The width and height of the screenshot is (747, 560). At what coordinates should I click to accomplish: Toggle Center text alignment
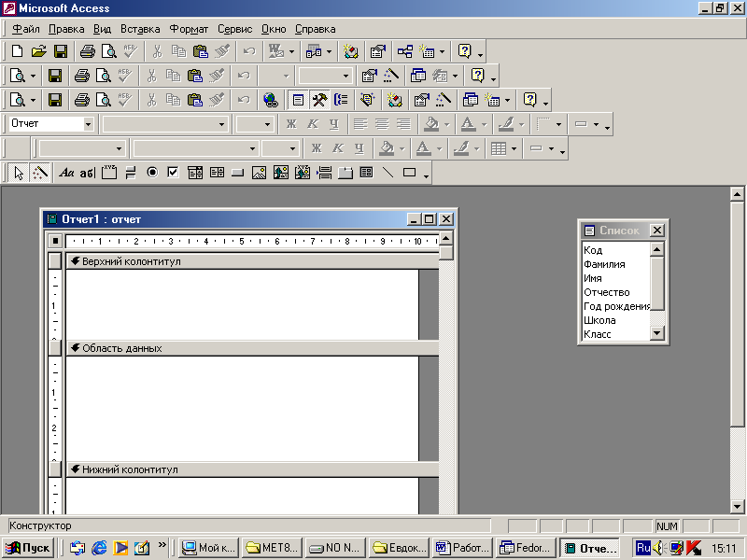pos(382,124)
